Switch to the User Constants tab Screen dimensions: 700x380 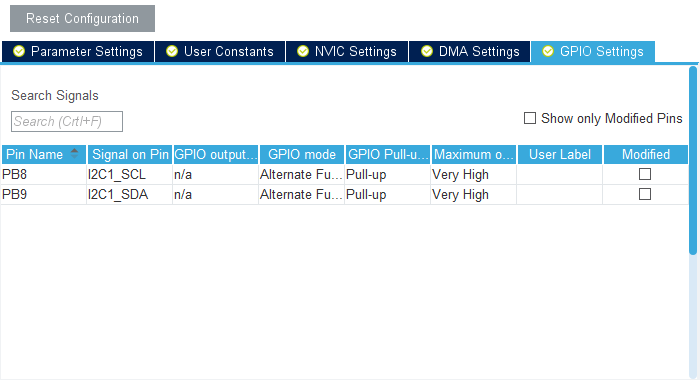tap(220, 51)
